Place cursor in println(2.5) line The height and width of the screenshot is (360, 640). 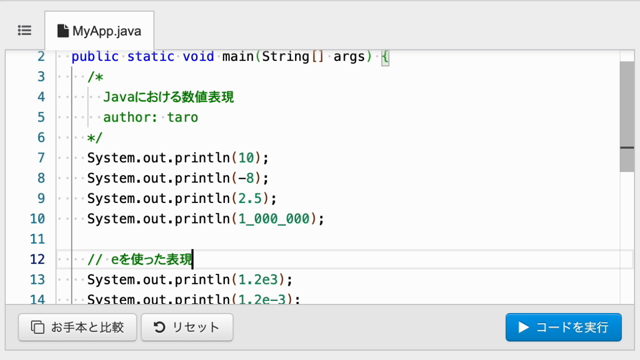(182, 198)
